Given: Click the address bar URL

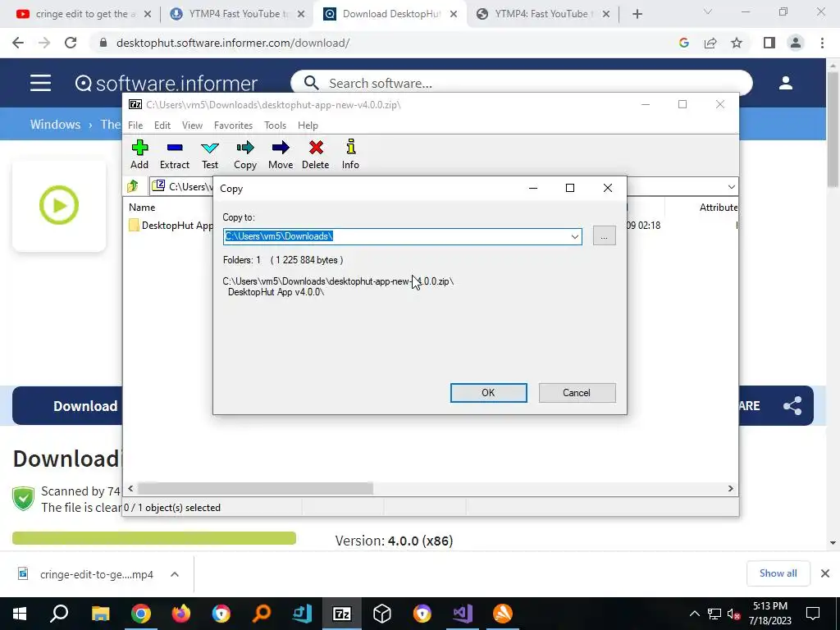Looking at the screenshot, I should click(233, 43).
